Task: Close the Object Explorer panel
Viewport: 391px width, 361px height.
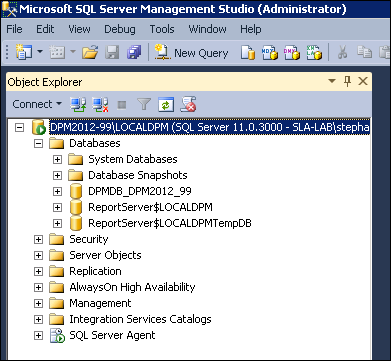Action: pos(363,81)
